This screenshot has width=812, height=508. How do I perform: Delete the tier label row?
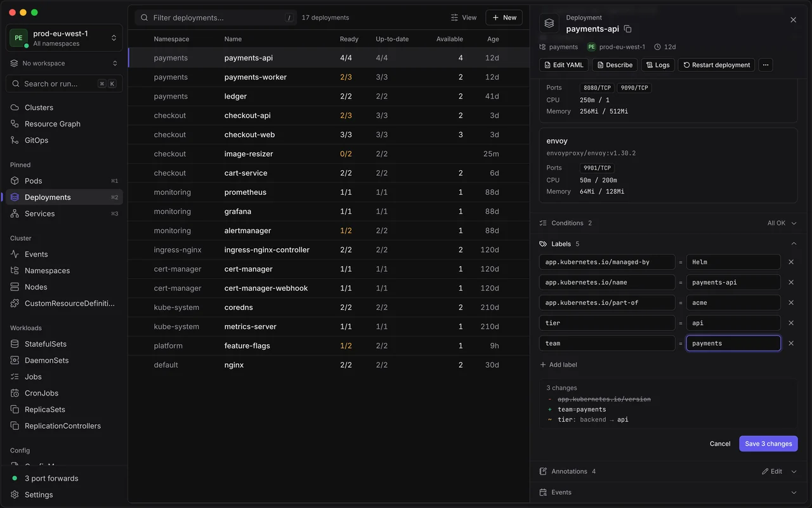coord(791,323)
